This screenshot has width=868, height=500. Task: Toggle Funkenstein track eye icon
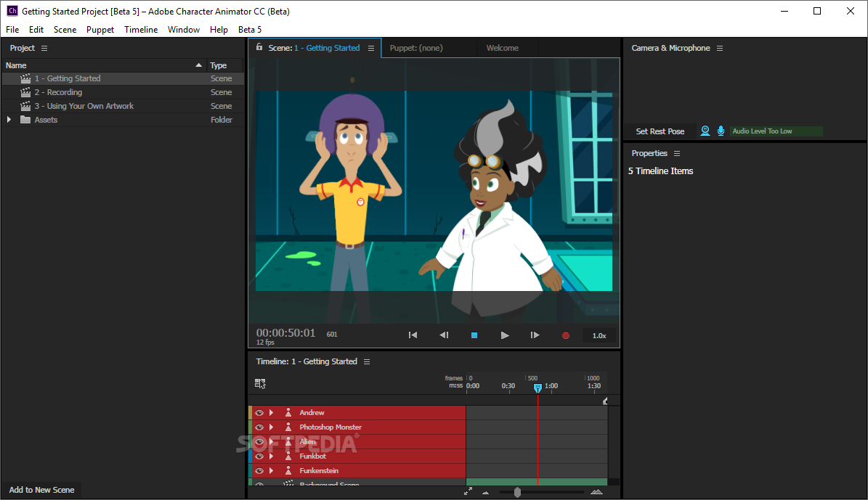(x=259, y=471)
